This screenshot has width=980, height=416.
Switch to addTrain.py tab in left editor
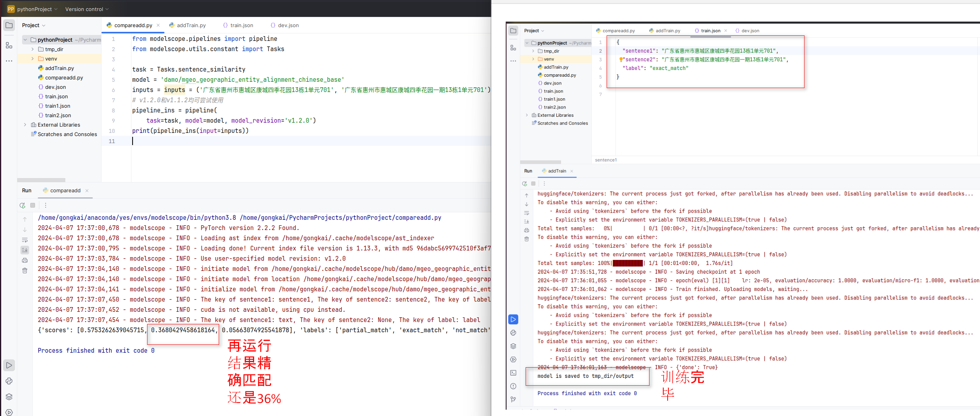(188, 25)
